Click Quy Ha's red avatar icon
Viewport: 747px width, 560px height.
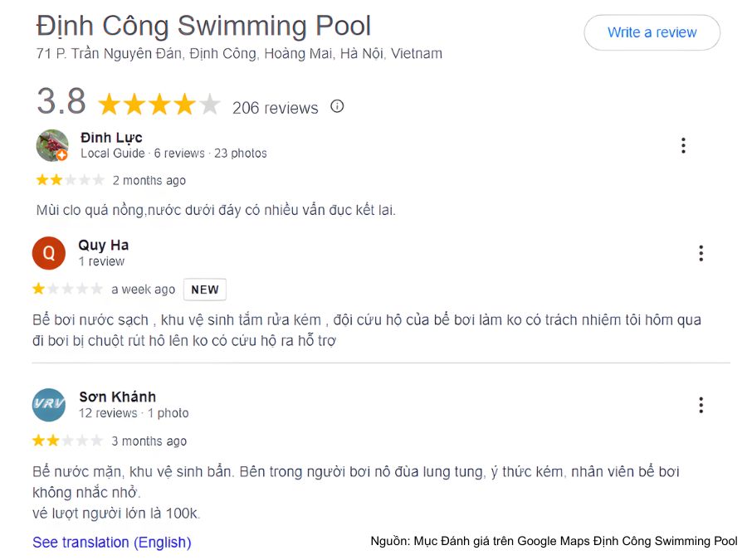(x=49, y=253)
